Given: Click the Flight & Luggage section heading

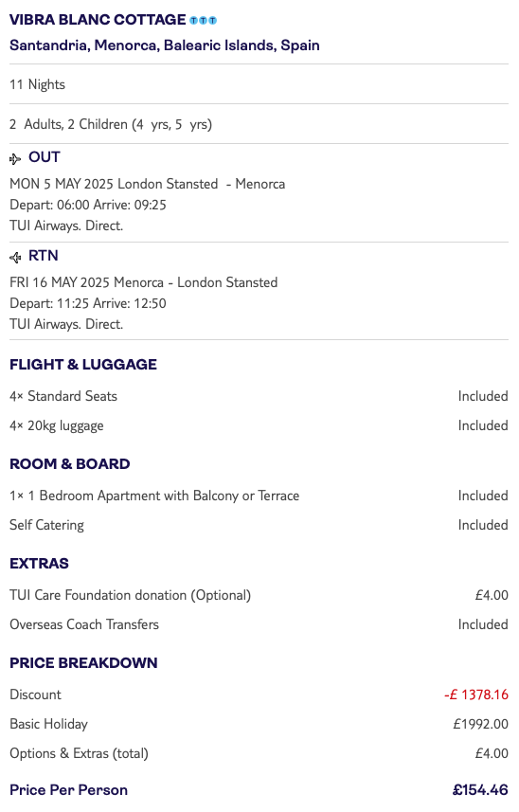Looking at the screenshot, I should [x=83, y=365].
